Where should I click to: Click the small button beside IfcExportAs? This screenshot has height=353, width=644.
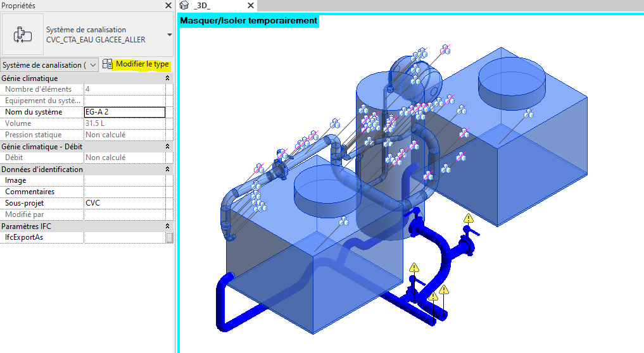[x=169, y=237]
